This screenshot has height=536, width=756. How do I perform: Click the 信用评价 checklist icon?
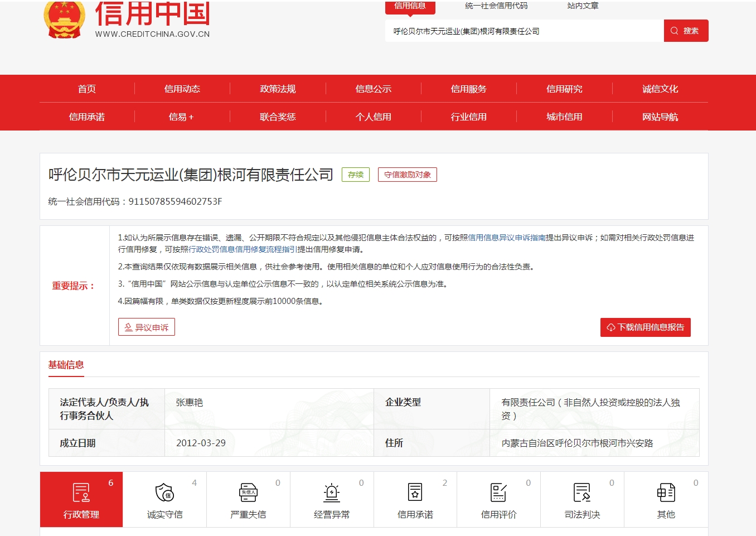coord(499,492)
